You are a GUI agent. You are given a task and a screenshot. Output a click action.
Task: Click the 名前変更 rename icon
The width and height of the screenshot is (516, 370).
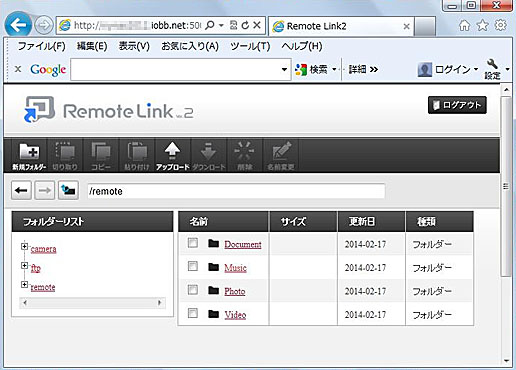tap(281, 156)
